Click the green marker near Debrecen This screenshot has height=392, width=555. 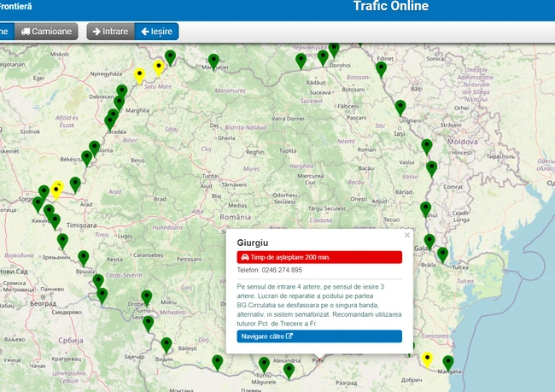pyautogui.click(x=122, y=91)
